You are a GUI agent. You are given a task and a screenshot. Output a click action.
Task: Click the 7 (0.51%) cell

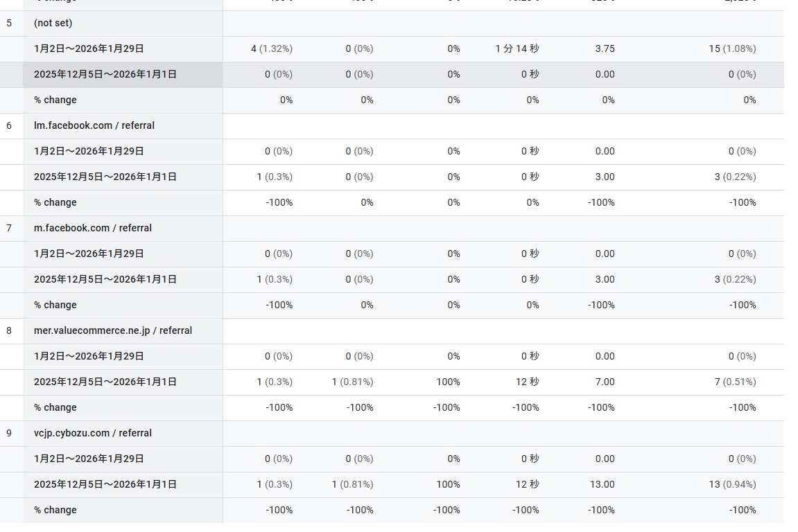(735, 382)
